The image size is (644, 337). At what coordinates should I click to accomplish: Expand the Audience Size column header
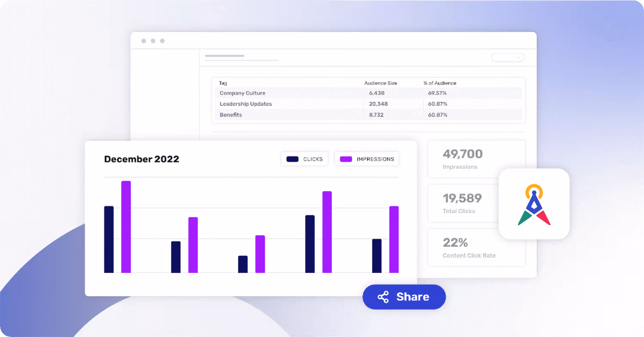tap(380, 83)
